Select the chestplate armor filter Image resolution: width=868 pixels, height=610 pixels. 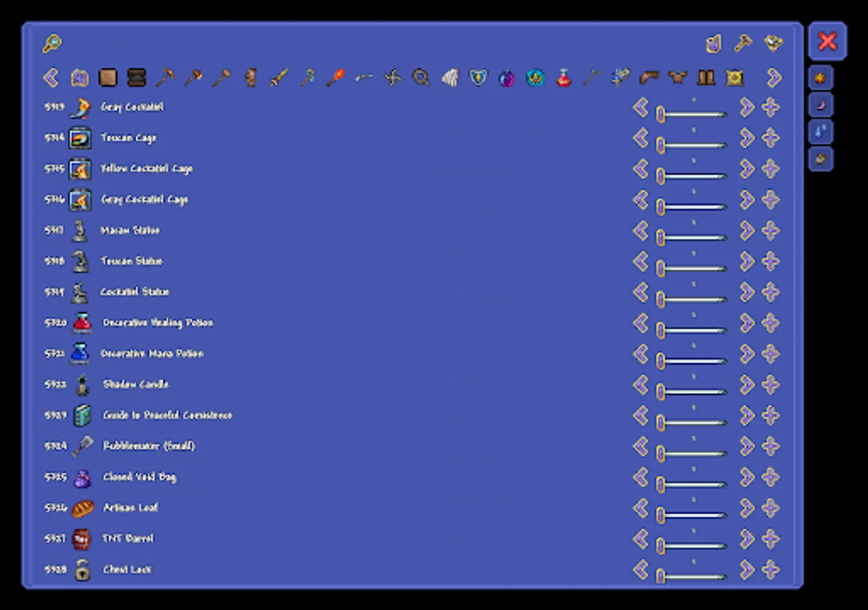click(x=677, y=77)
